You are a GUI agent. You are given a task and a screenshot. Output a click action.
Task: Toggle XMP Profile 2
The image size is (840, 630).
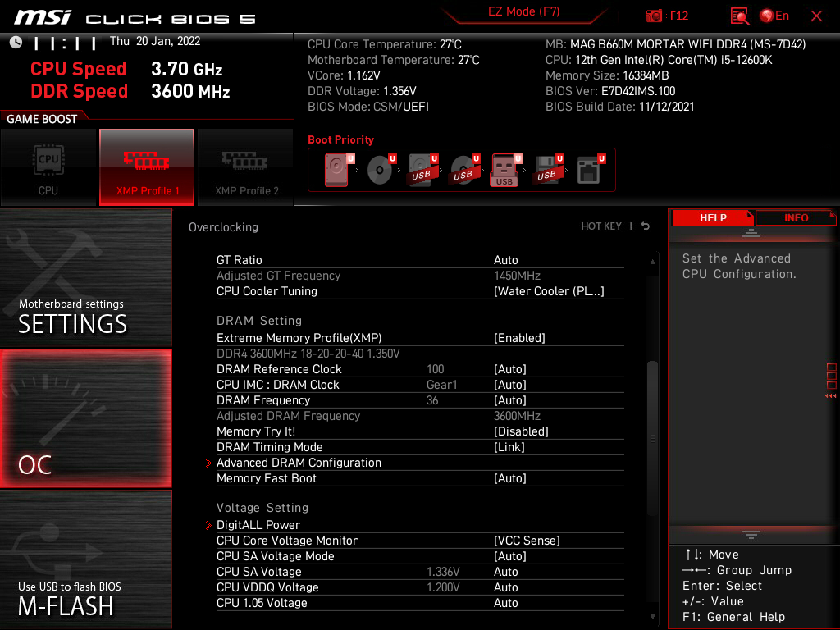point(246,167)
